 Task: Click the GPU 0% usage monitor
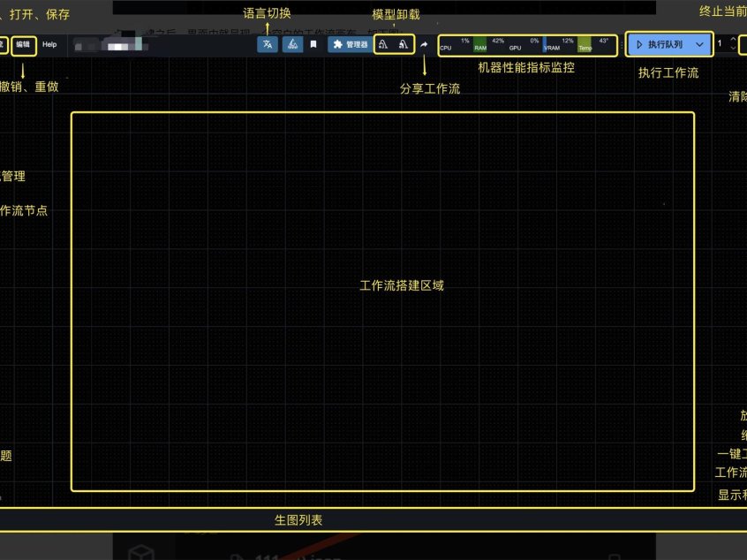point(524,45)
